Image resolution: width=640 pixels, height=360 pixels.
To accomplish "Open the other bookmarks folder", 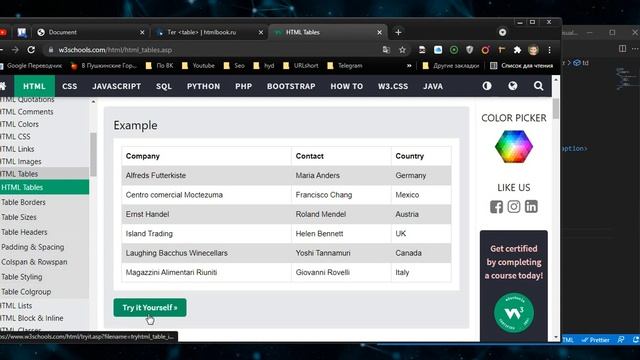I will click(451, 66).
